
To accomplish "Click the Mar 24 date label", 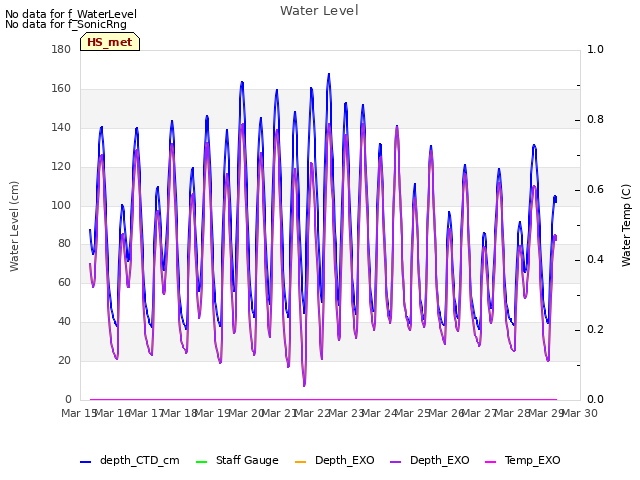I will pos(379,413).
